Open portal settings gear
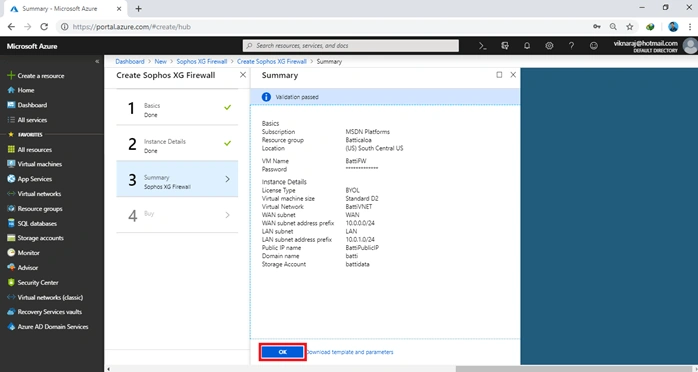This screenshot has height=372, width=698. click(549, 46)
